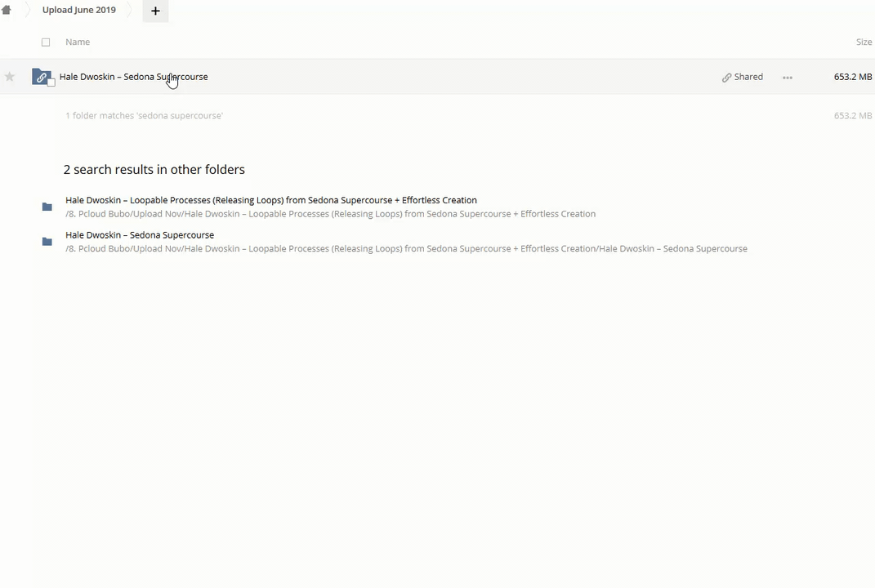Go to the home folder icon
875x588 pixels.
pyautogui.click(x=7, y=11)
